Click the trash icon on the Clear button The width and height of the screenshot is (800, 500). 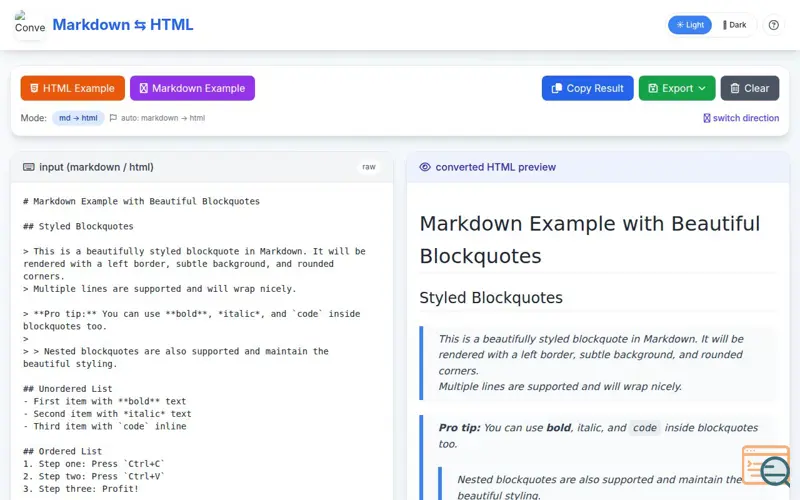coord(734,88)
